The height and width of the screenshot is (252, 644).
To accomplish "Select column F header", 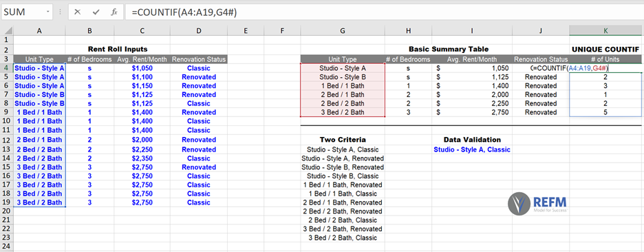I will coord(282,31).
